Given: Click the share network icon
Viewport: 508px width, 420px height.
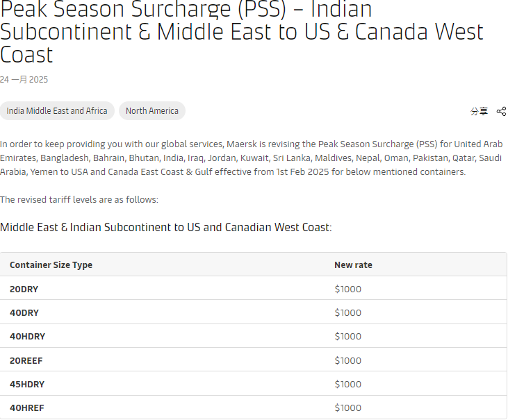Looking at the screenshot, I should (x=501, y=111).
